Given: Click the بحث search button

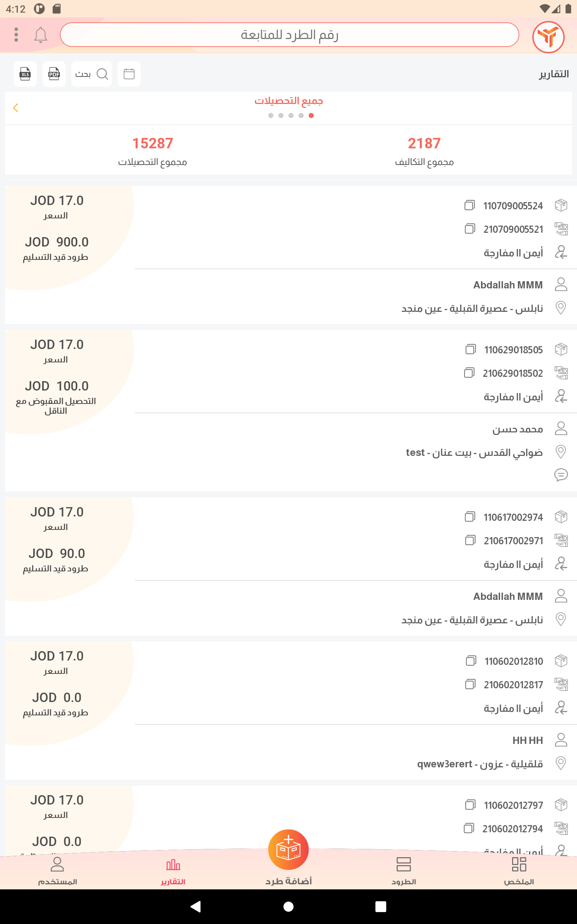Looking at the screenshot, I should click(x=92, y=74).
